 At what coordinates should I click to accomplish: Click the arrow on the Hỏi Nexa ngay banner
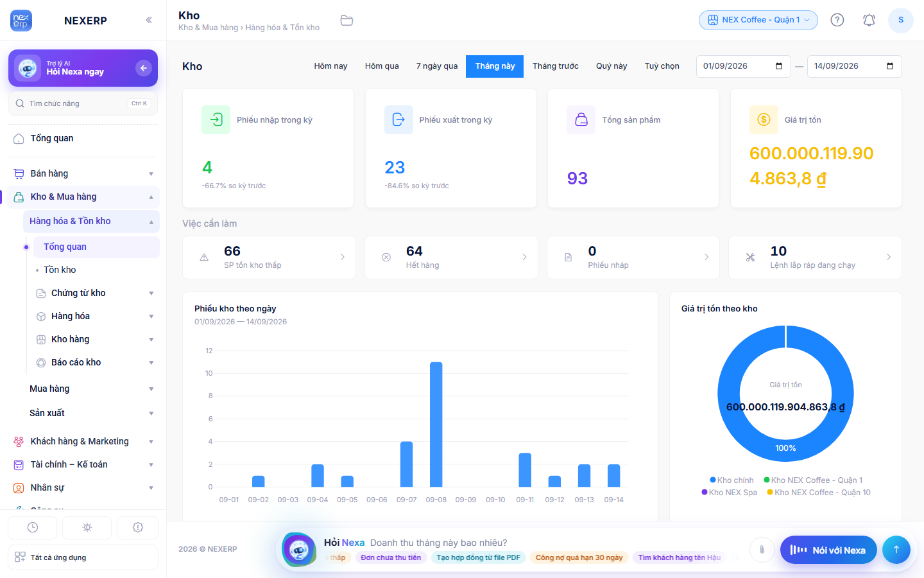click(144, 68)
